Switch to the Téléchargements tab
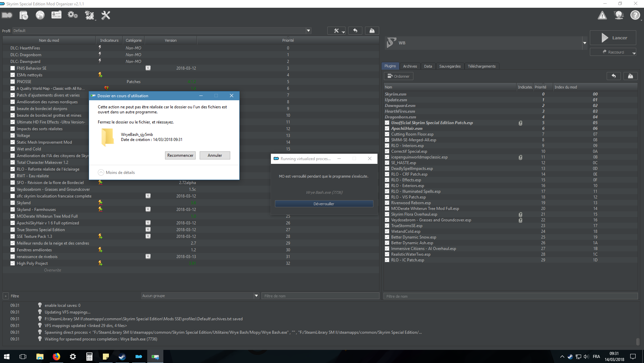This screenshot has height=363, width=644. point(481,66)
